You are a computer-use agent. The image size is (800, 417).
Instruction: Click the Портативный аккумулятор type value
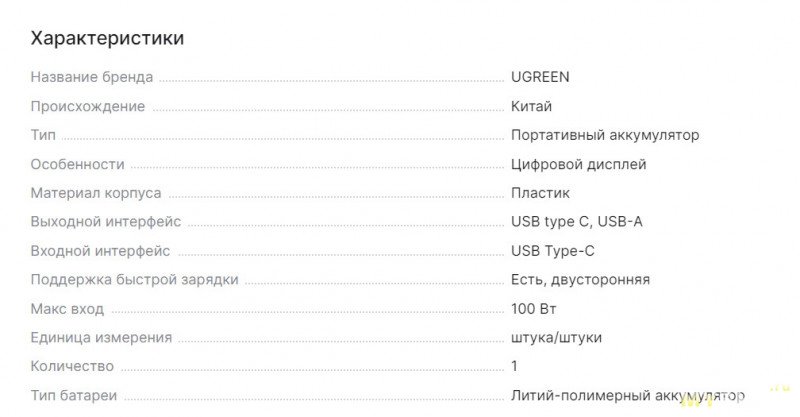(x=604, y=135)
